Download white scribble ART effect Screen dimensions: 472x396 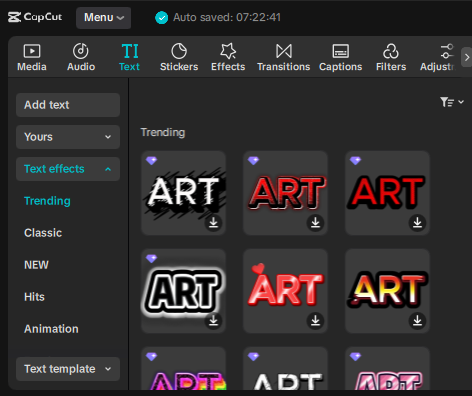213,222
